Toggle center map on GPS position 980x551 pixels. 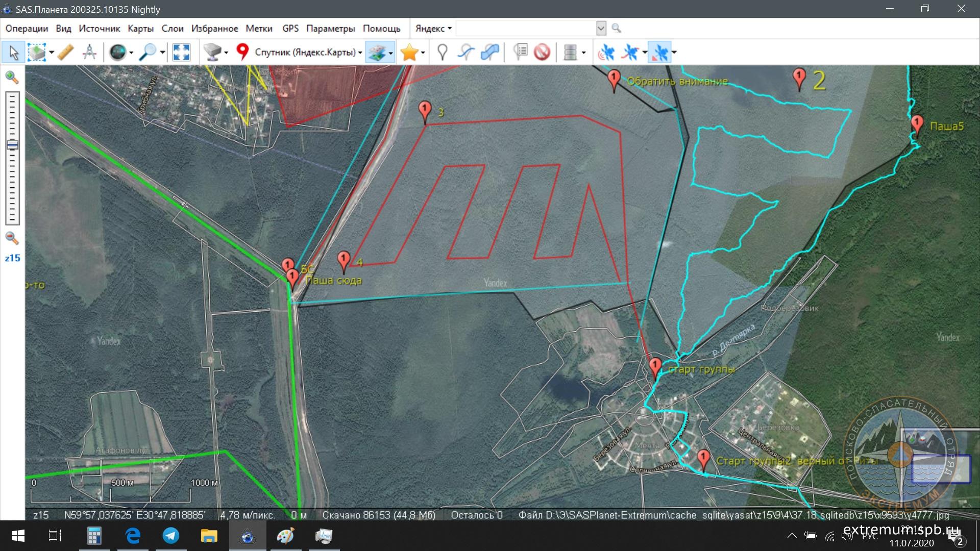coord(659,52)
